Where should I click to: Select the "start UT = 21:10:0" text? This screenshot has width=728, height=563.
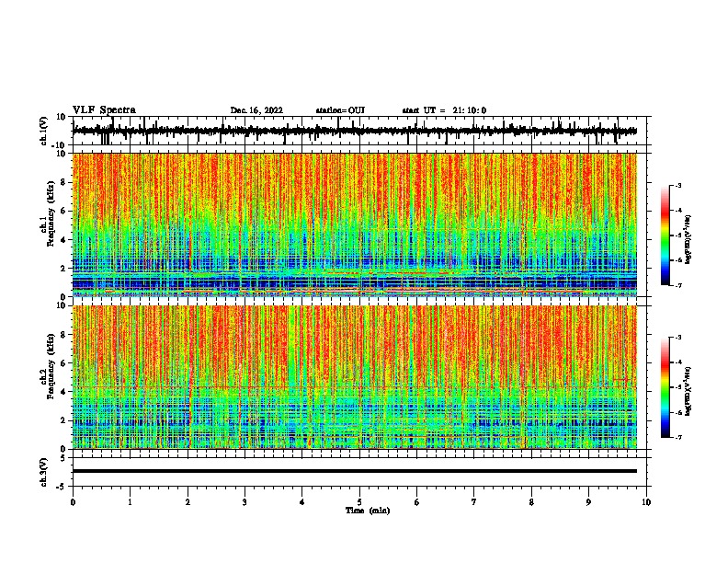pos(444,110)
